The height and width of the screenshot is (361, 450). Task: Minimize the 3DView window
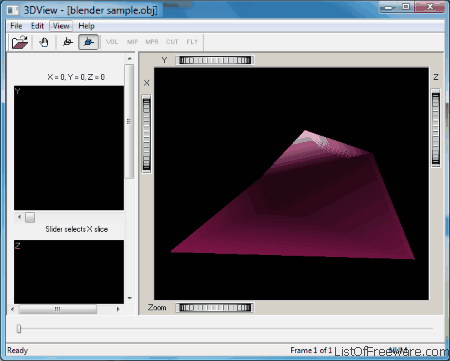(388, 7)
